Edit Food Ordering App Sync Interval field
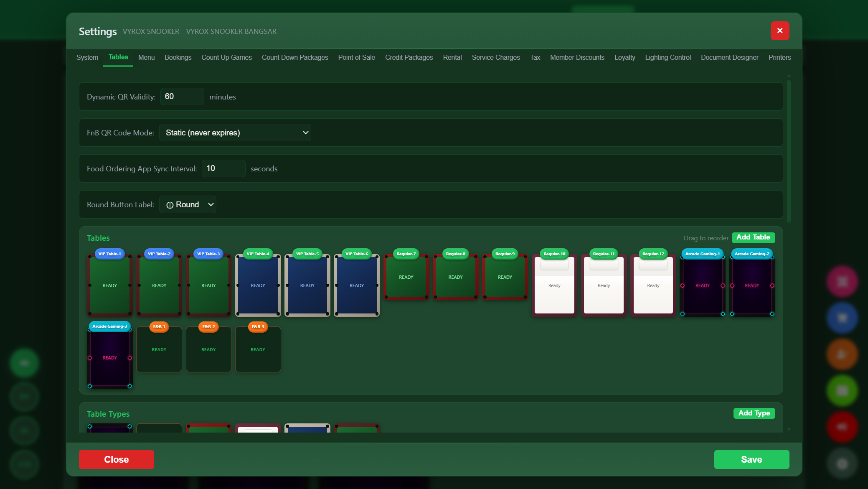The image size is (868, 489). coord(223,168)
